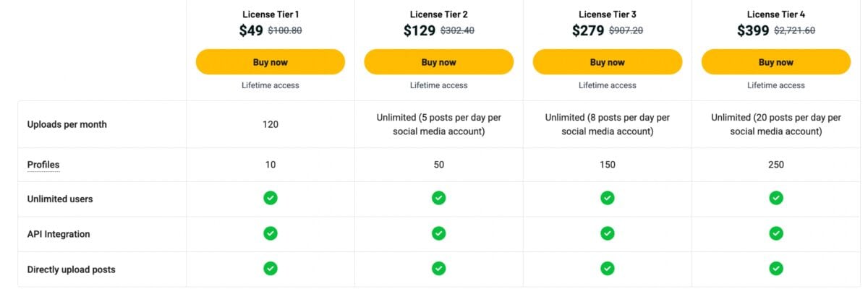Click Tier 2 Unlimited users green checkmark
Viewport: 868px width, 294px height.
439,198
